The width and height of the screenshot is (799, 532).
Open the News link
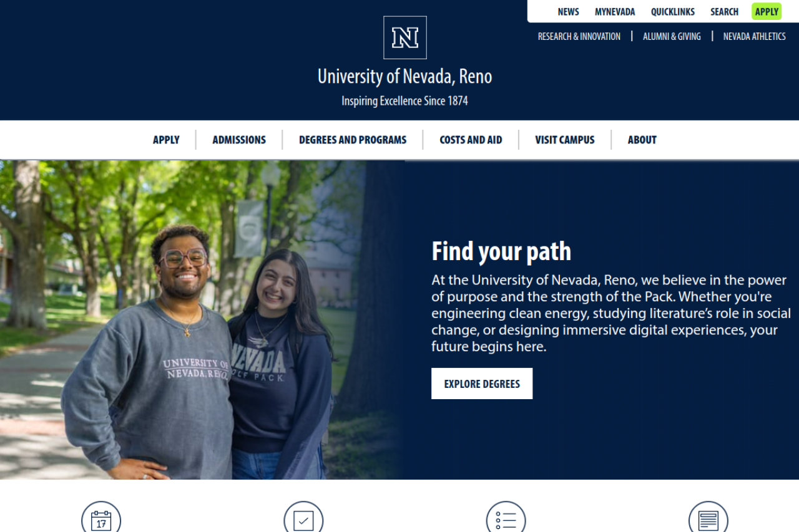[568, 12]
